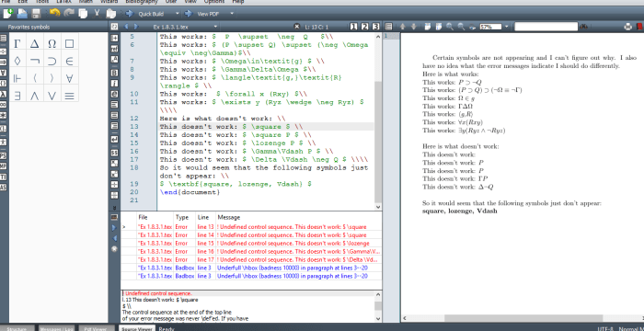Viewport: 644px width, 331px height.
Task: Paste with the clipboard toolbar icon
Action: click(x=111, y=14)
